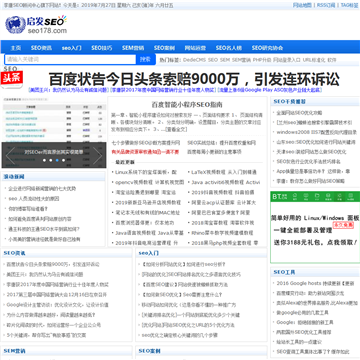This screenshot has width=360, height=360.
Task: Advance carousel with the right arrow
Action: click(97, 156)
